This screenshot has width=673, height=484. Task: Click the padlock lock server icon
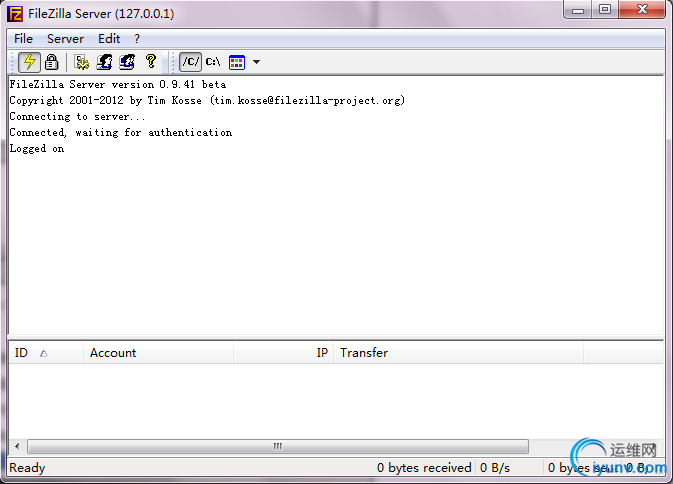tap(52, 62)
